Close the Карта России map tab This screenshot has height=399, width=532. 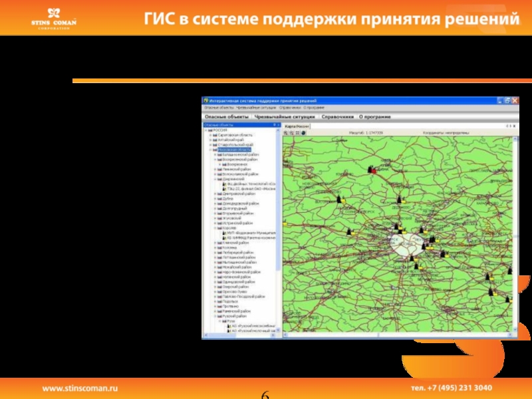(x=514, y=126)
